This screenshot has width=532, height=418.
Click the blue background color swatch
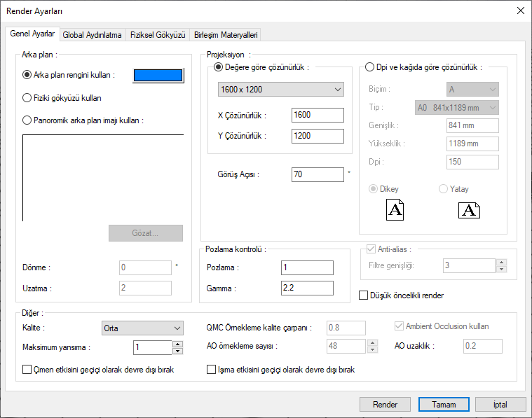pyautogui.click(x=158, y=76)
